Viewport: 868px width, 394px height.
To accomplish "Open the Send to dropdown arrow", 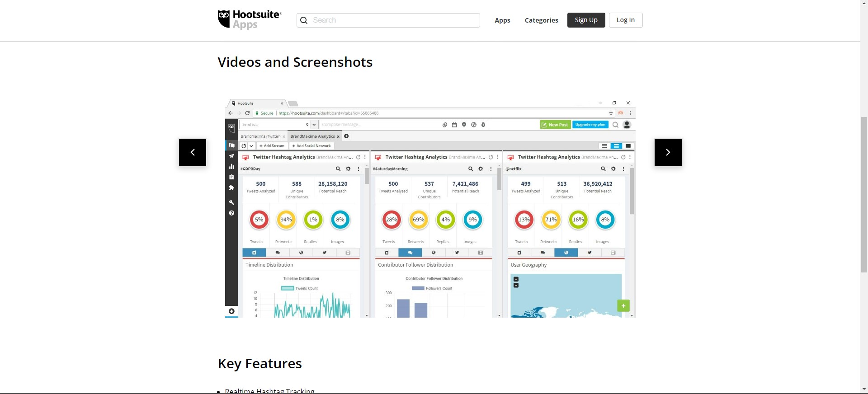I will click(314, 124).
